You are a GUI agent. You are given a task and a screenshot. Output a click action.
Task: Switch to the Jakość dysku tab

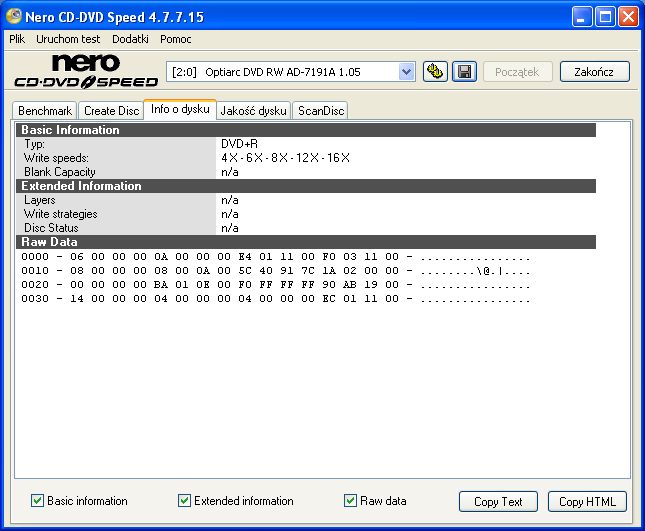(x=253, y=111)
